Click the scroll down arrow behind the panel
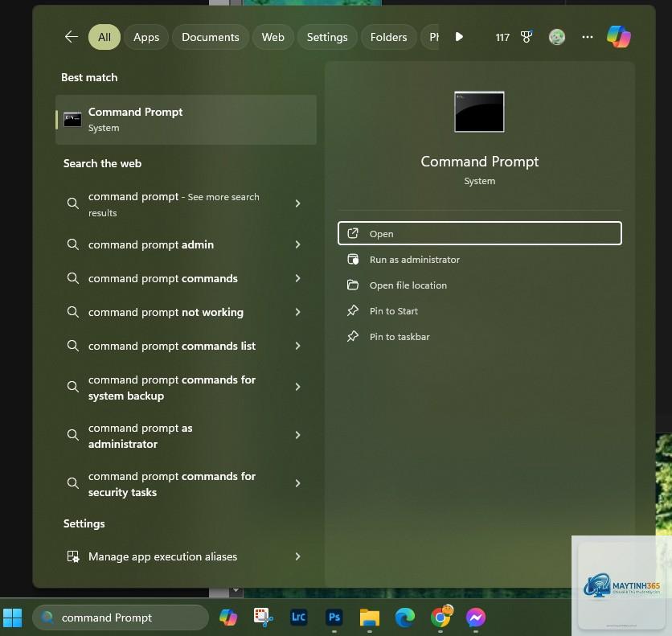The width and height of the screenshot is (672, 636). point(236,591)
